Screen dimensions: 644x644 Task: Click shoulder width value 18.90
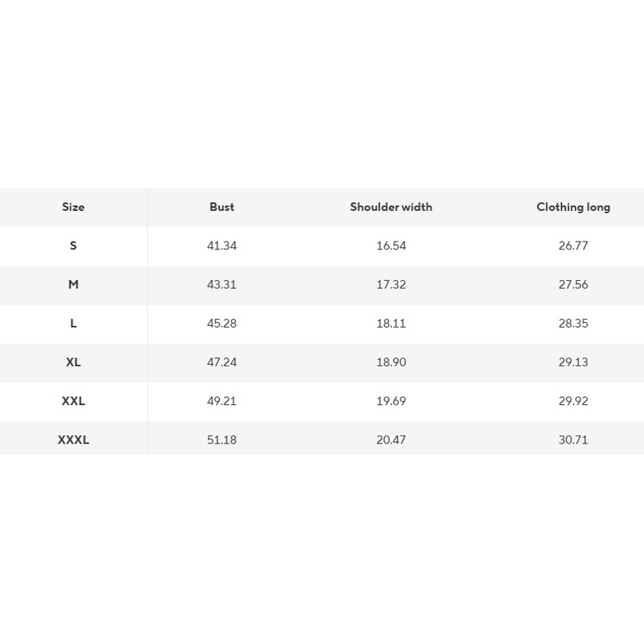pos(391,362)
